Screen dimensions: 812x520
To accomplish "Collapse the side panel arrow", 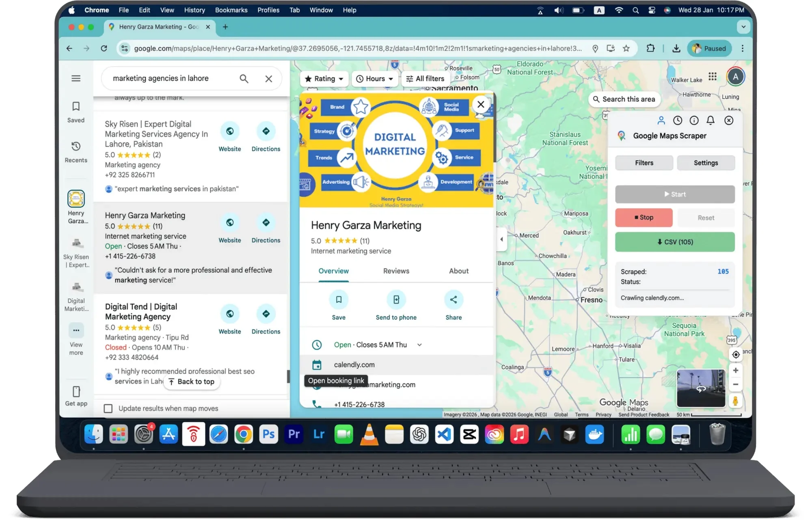I will [x=501, y=239].
